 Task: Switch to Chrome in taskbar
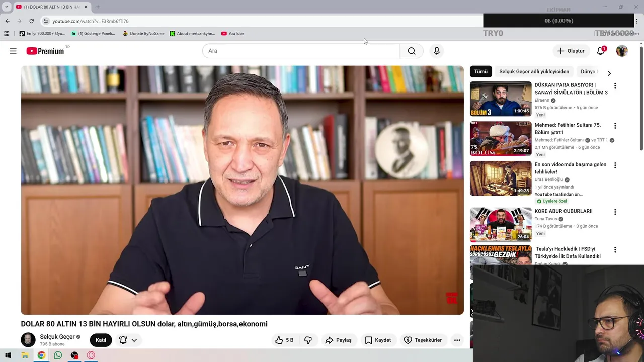click(x=41, y=355)
